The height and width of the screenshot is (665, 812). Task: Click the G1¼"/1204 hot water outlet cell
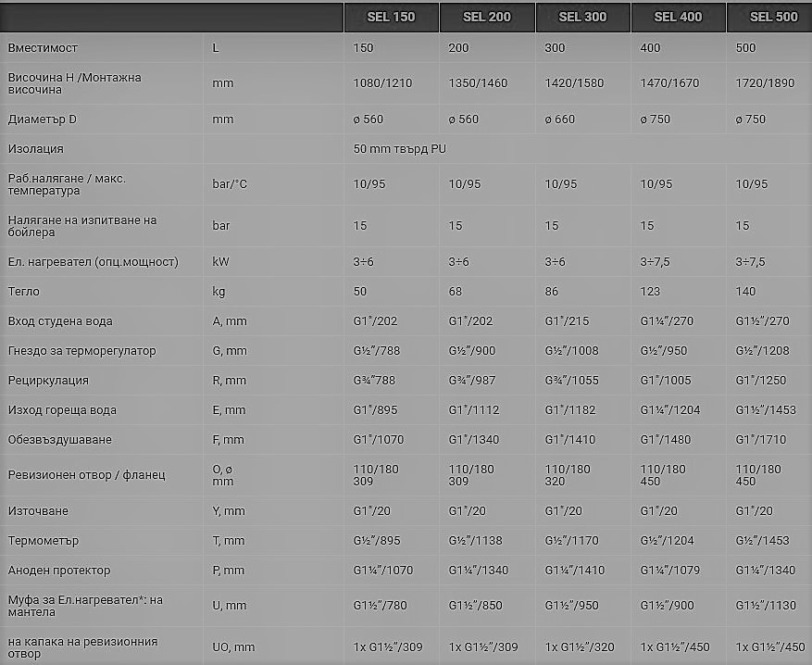coord(670,410)
